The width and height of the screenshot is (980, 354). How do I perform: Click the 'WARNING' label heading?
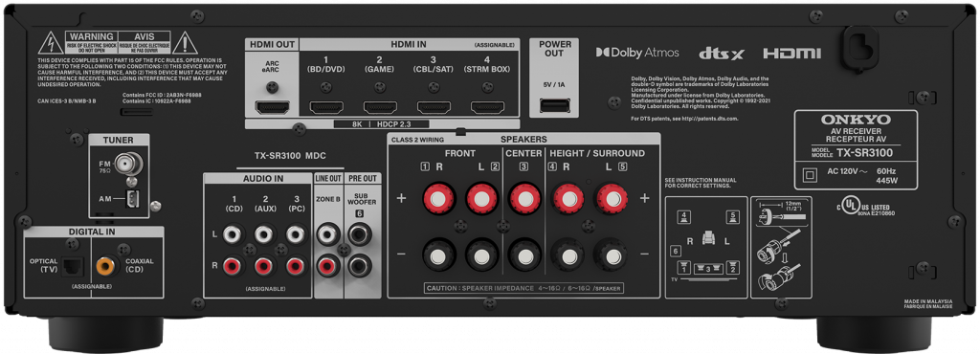(91, 37)
